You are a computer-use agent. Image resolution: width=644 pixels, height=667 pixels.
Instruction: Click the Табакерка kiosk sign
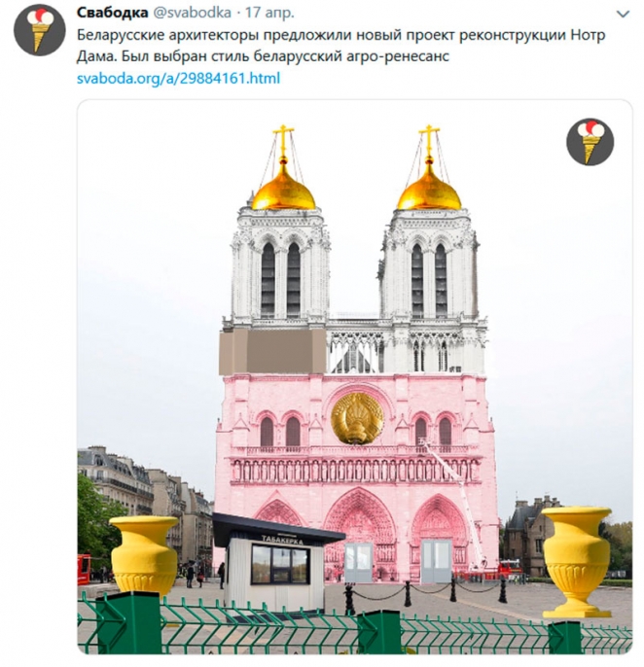pos(282,540)
